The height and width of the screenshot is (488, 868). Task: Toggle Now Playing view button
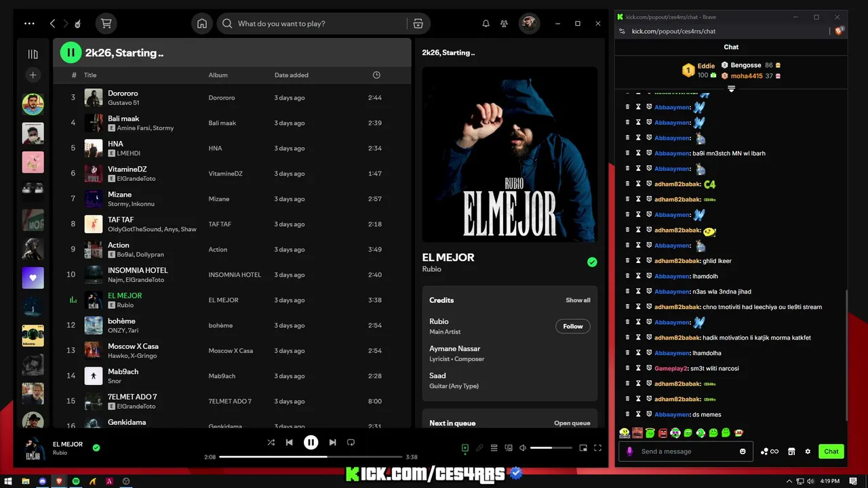(x=465, y=448)
